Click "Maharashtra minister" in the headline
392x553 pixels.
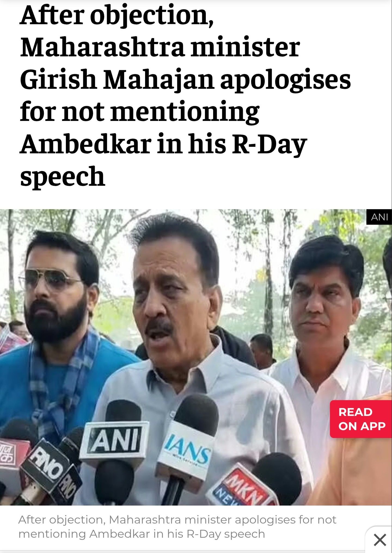click(160, 48)
